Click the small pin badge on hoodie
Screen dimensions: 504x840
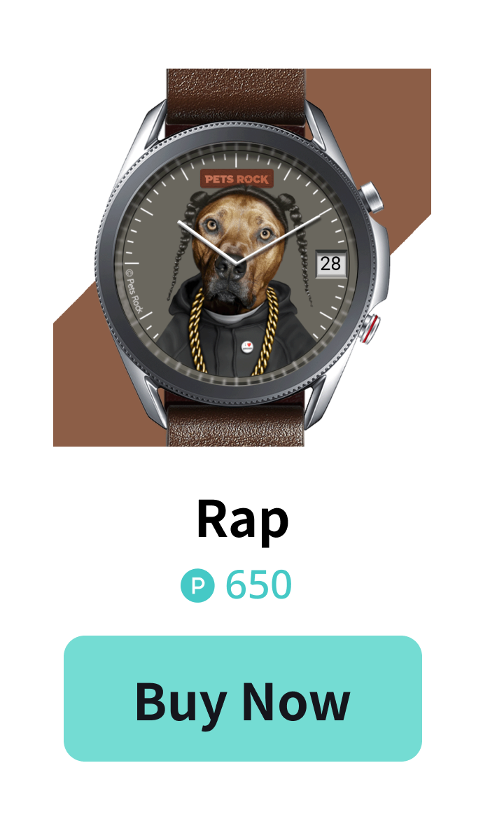tap(247, 346)
